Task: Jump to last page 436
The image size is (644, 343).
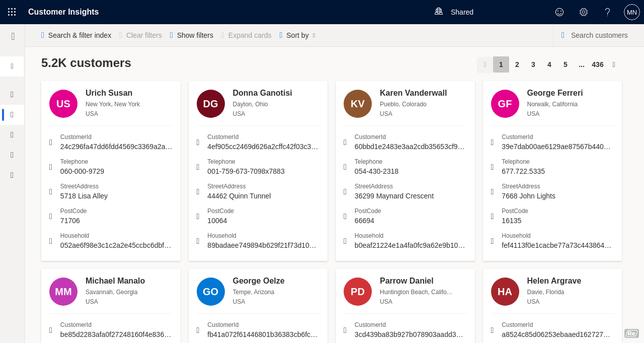Action: pos(597,64)
